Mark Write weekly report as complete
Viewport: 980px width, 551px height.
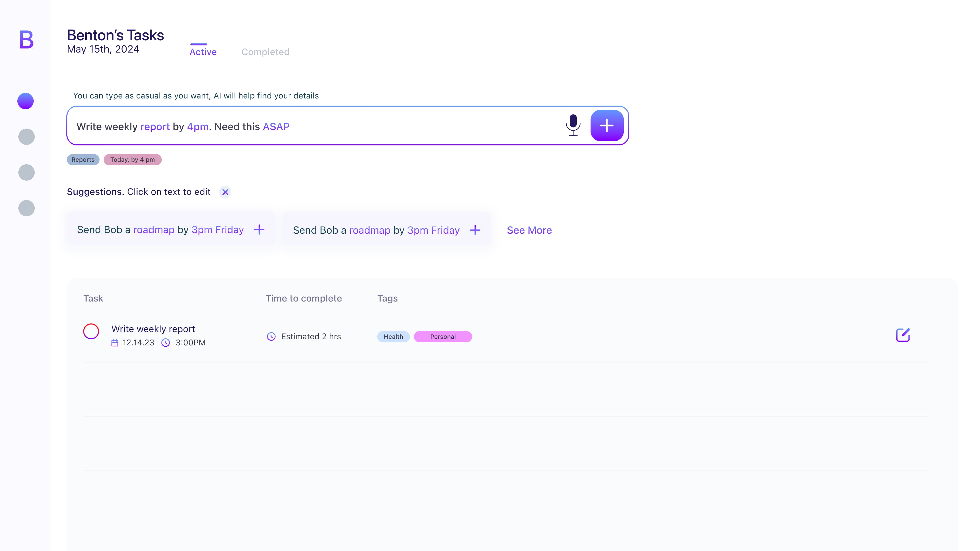[x=91, y=331]
